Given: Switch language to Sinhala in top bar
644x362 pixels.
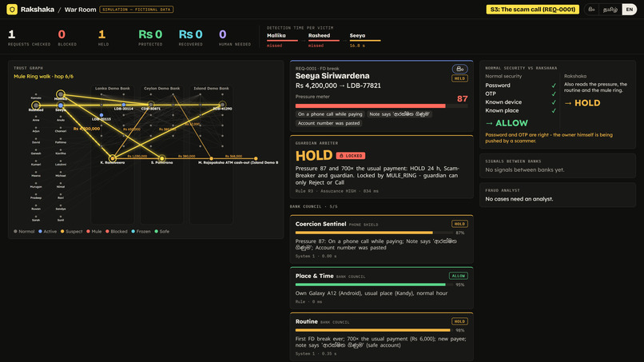Looking at the screenshot, I should [591, 10].
